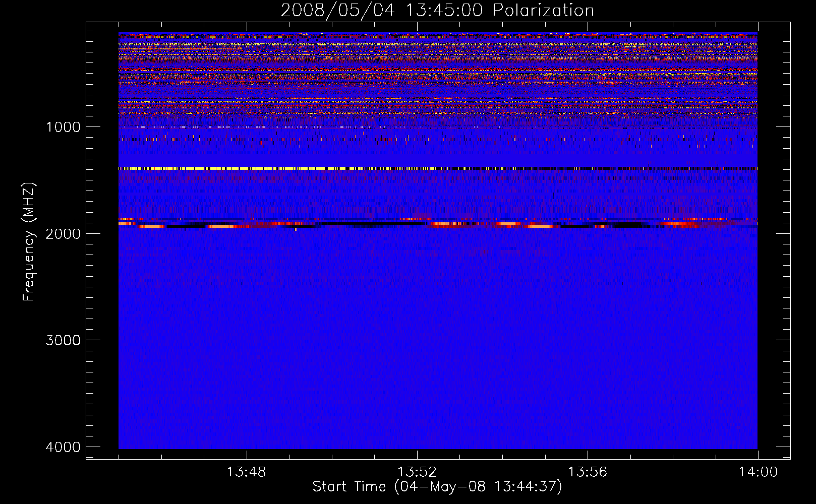Click the 'Frequency (MHZ)' axis label
Image resolution: width=816 pixels, height=504 pixels.
[x=29, y=242]
